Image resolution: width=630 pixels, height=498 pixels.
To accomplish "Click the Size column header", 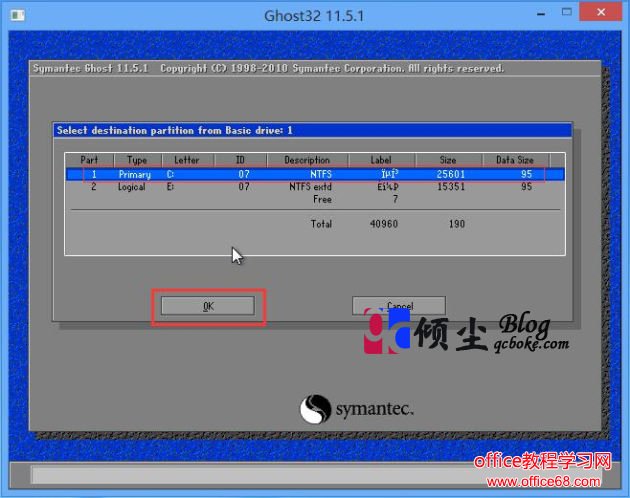I will 448,160.
